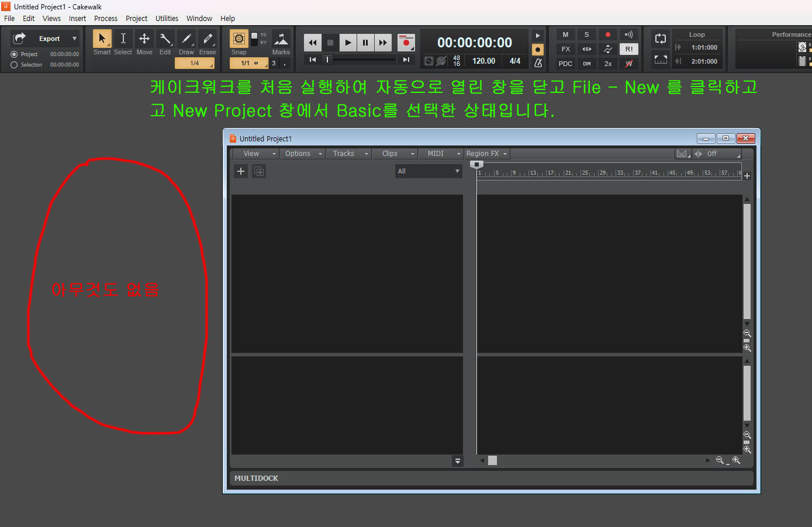
Task: Toggle PDC override button
Action: pos(565,64)
